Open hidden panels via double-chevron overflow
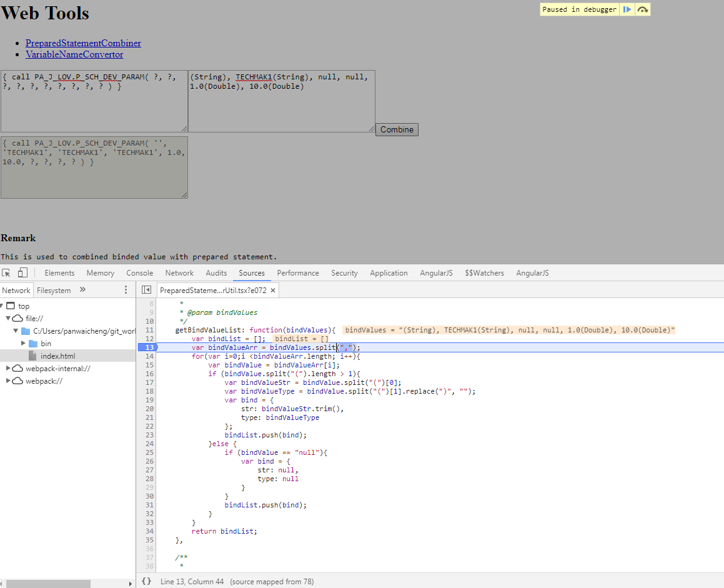724x588 pixels. pos(82,289)
